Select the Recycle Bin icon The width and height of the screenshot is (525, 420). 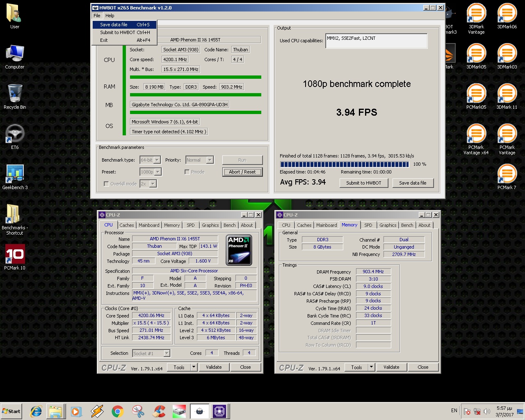[15, 96]
